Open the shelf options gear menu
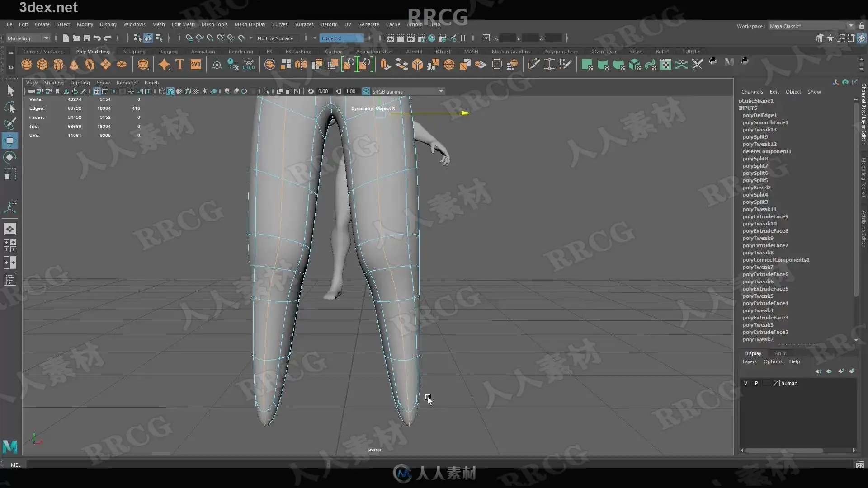This screenshot has width=868, height=488. pyautogui.click(x=11, y=68)
